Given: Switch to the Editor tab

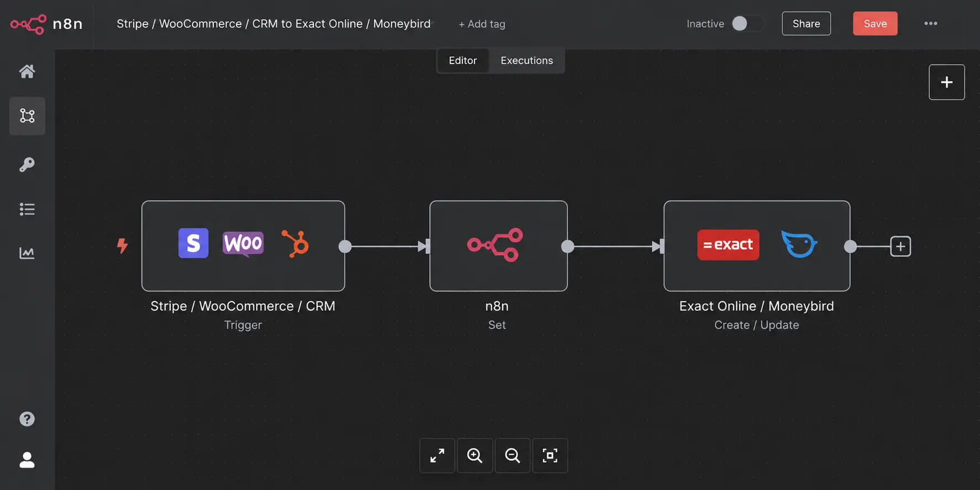Looking at the screenshot, I should pyautogui.click(x=463, y=61).
